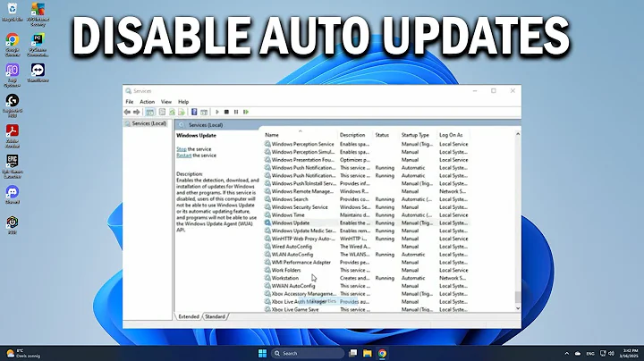This screenshot has width=644, height=361.
Task: Click the Start Service play icon
Action: pyautogui.click(x=217, y=112)
